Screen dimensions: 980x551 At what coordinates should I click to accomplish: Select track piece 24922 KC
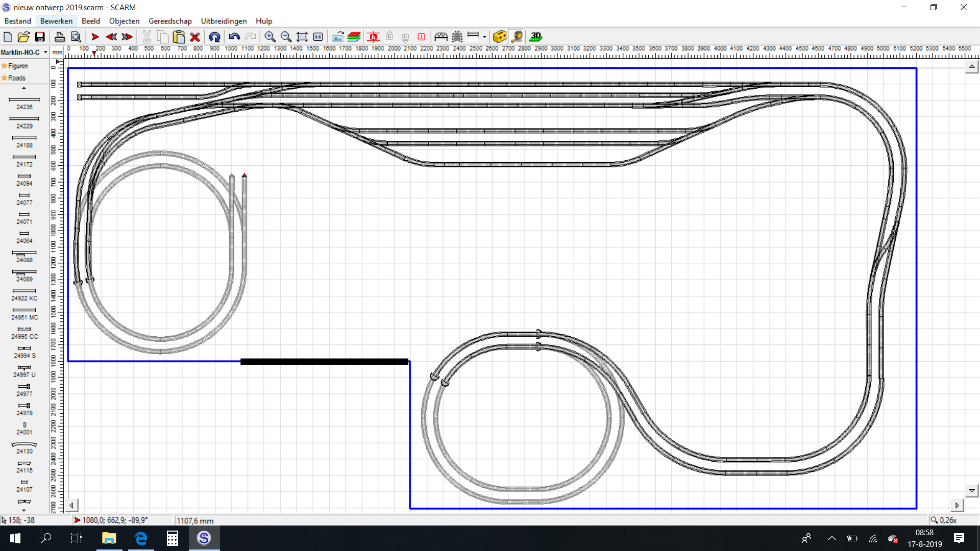coord(24,294)
